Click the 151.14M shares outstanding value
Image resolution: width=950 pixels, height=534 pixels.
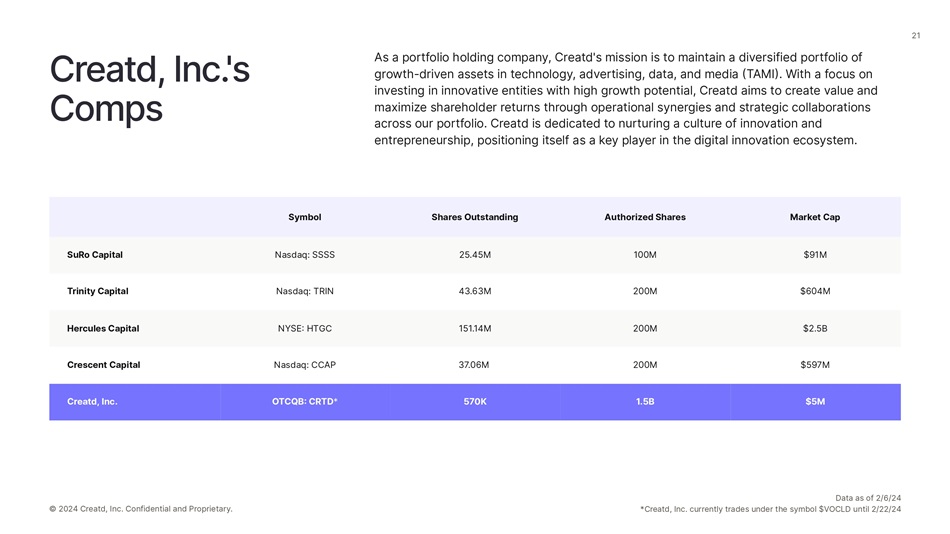point(475,328)
